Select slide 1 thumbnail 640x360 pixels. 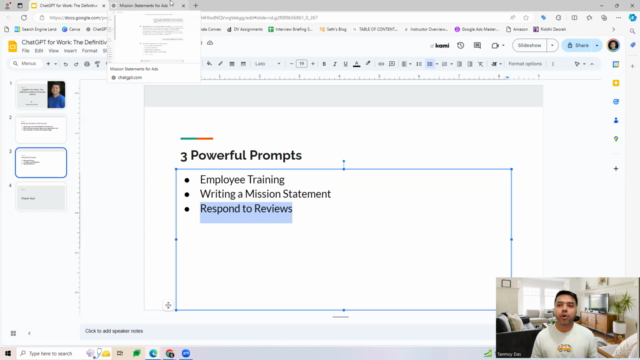[x=41, y=95]
